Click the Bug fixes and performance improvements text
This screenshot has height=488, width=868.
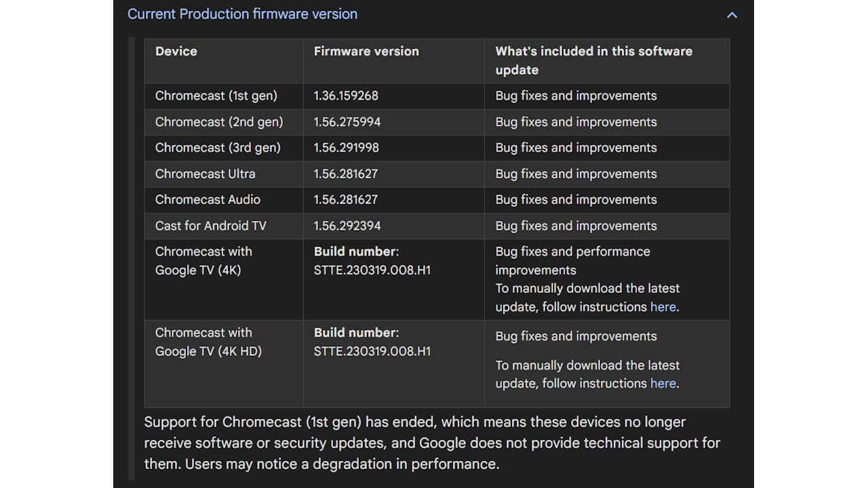(573, 260)
